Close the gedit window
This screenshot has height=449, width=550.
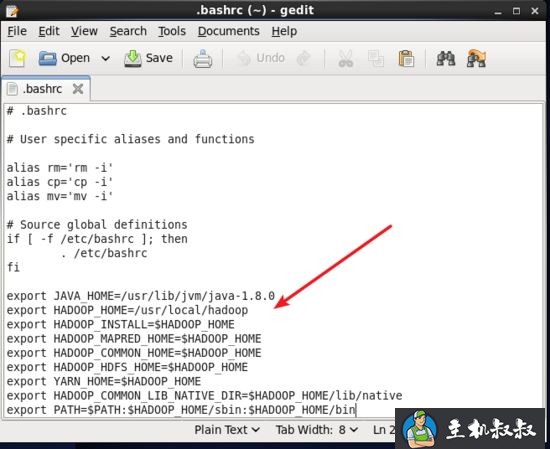coord(535,11)
